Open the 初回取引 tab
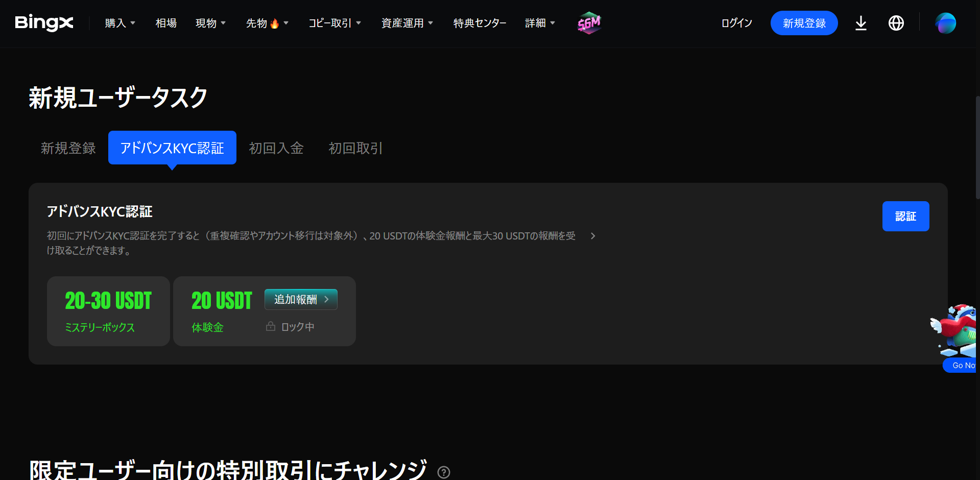 click(x=355, y=148)
